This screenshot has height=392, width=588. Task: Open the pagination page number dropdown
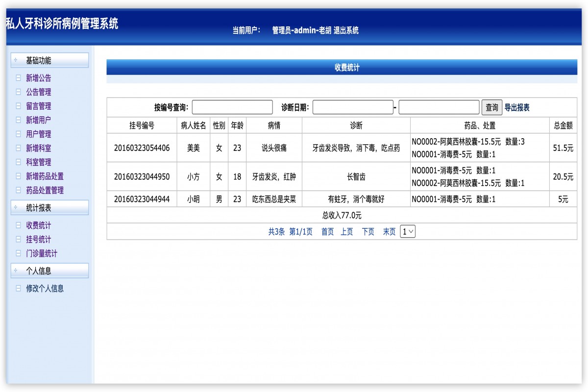[x=409, y=231]
